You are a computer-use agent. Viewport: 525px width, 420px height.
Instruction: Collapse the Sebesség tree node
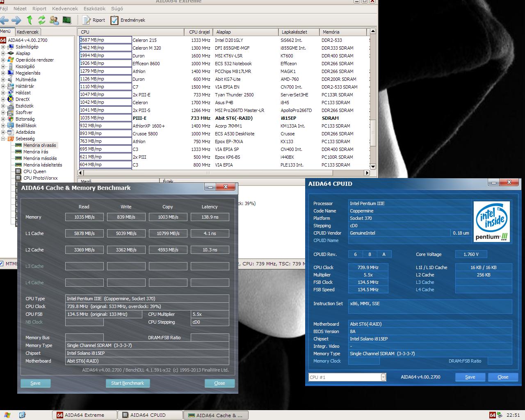pos(3,139)
